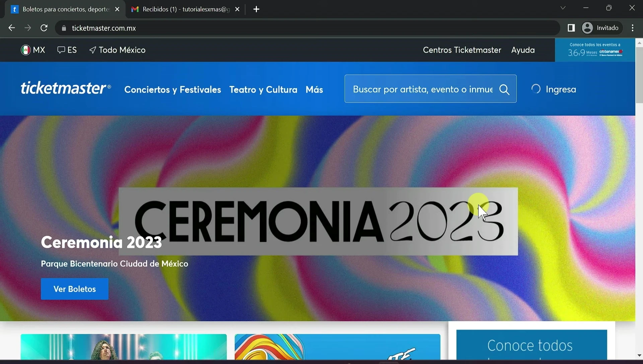Open the Más menu
The width and height of the screenshot is (643, 364).
314,90
